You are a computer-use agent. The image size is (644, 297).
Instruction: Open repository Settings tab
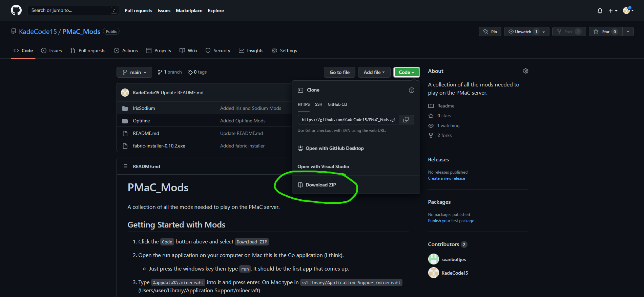(x=284, y=51)
